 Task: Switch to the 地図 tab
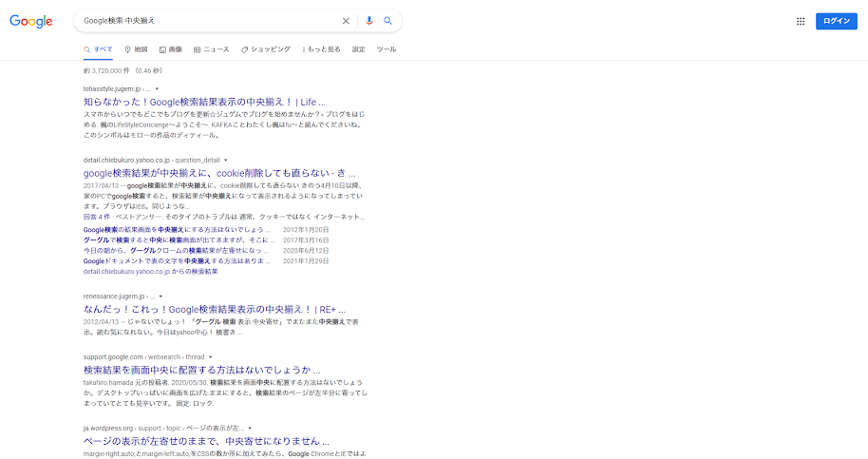136,49
